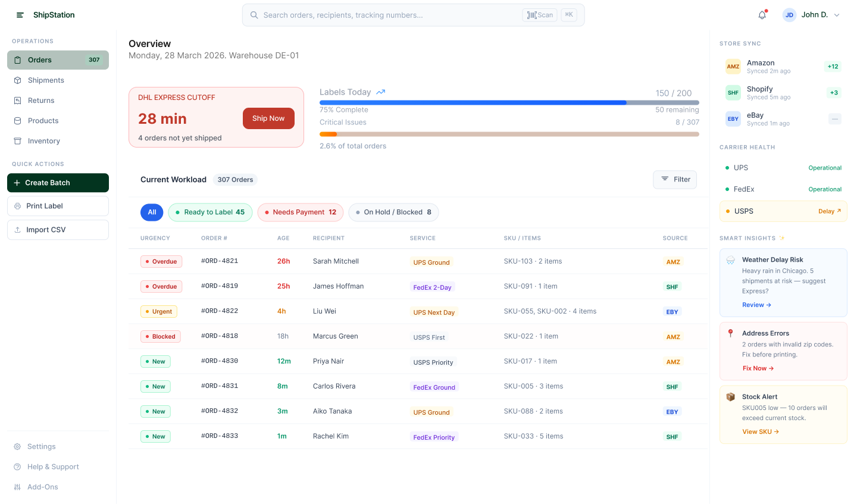857x504 pixels.
Task: Click the Labels Today trend arrow icon
Action: click(x=381, y=92)
